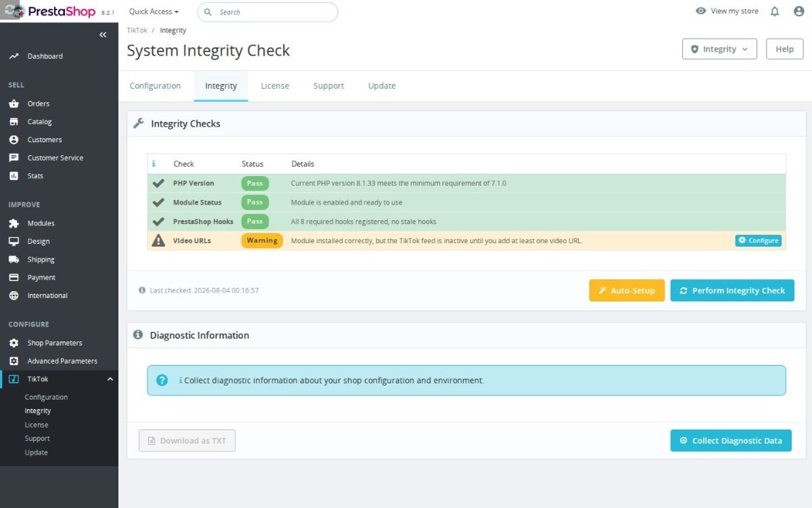Click the International globe icon

coord(14,295)
